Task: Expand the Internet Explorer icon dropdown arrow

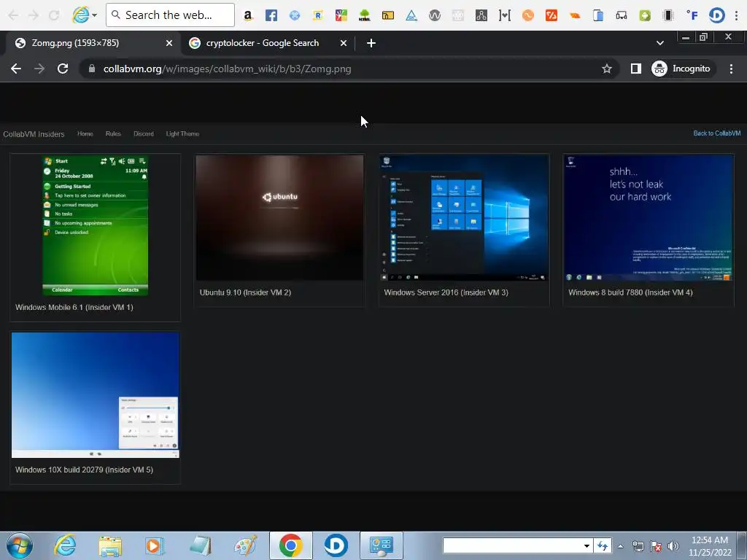Action: (94, 15)
